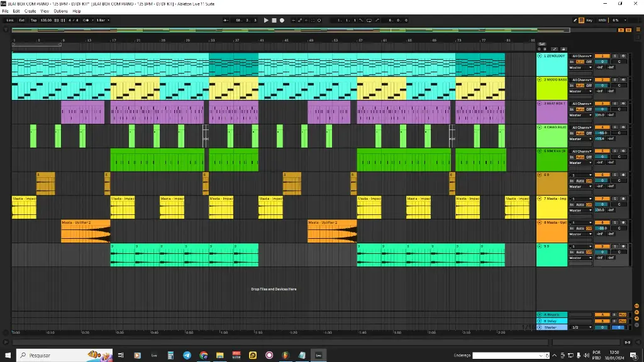Collapse the 5 MM Kick track

pyautogui.click(x=540, y=151)
